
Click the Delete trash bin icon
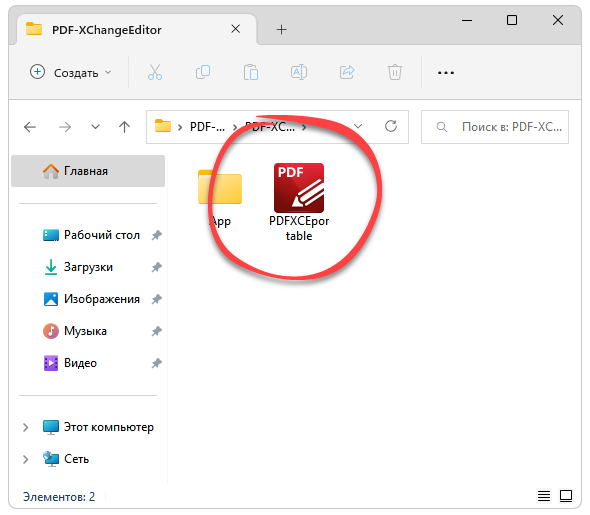coord(395,72)
